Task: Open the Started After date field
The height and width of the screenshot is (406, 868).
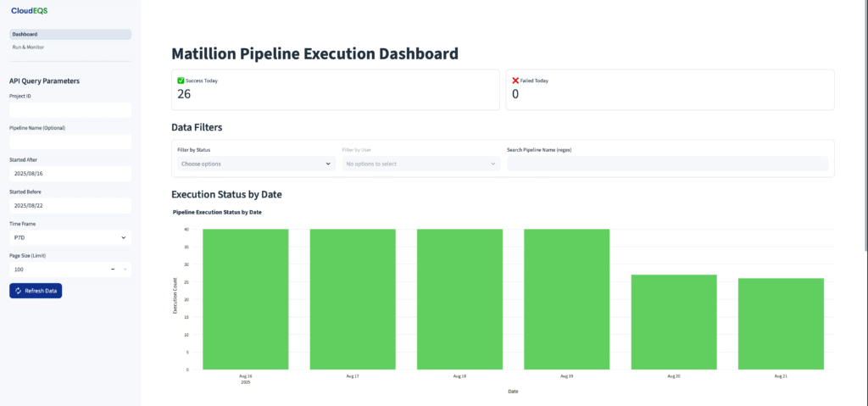Action: point(70,174)
